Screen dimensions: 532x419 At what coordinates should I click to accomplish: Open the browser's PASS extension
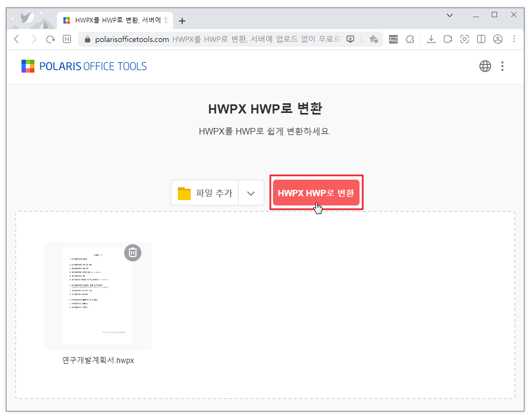(393, 39)
